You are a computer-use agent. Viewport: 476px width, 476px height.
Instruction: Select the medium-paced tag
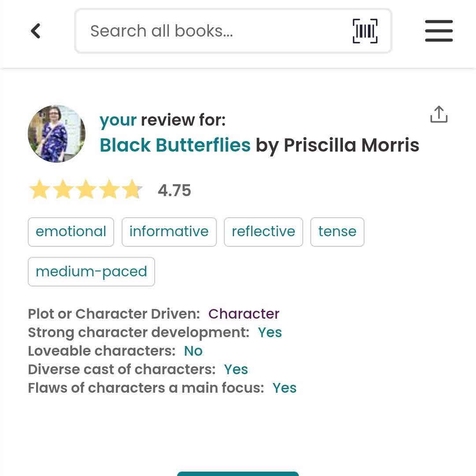tap(91, 271)
